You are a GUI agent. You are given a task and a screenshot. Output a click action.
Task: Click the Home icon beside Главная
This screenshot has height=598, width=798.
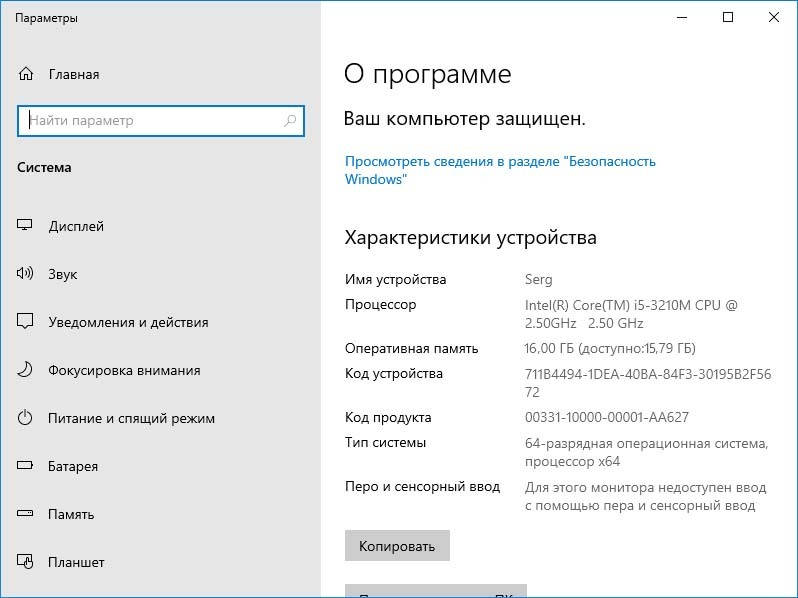coord(26,74)
